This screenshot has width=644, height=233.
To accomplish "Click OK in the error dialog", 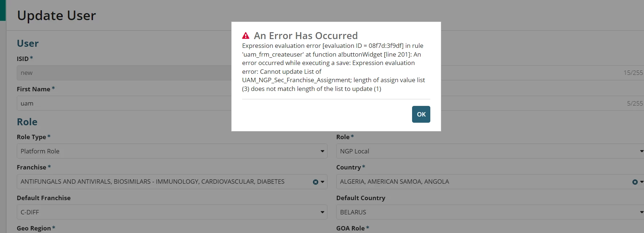I will coord(421,114).
